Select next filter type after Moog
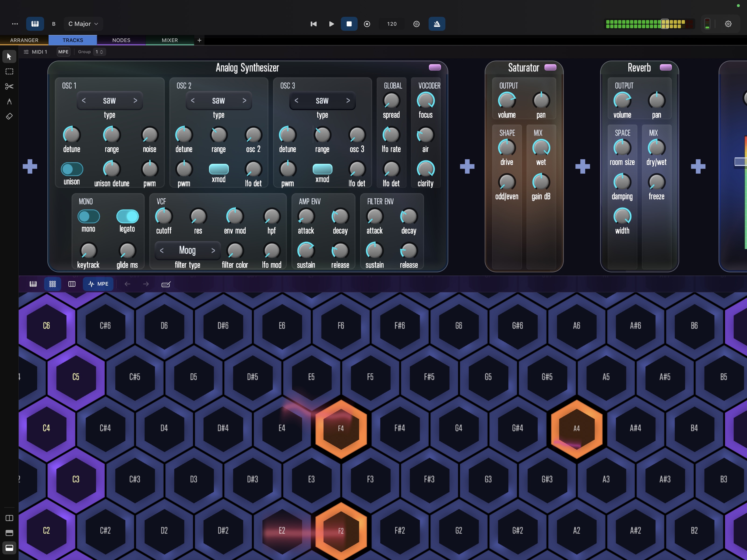The height and width of the screenshot is (560, 747). [x=213, y=250]
